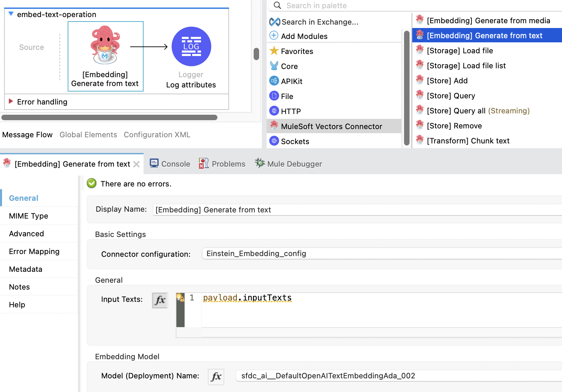The image size is (562, 392).
Task: Choose [Embedding] Generate from media operation
Action: [489, 20]
